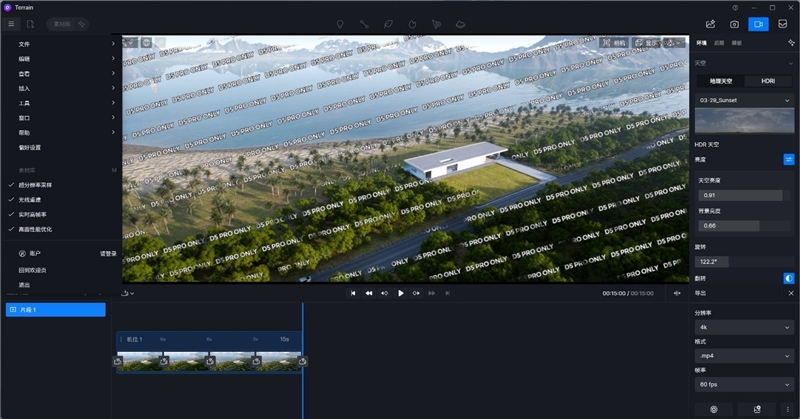Viewport: 800px width, 419px height.
Task: Click the location pin tool icon
Action: (x=340, y=23)
